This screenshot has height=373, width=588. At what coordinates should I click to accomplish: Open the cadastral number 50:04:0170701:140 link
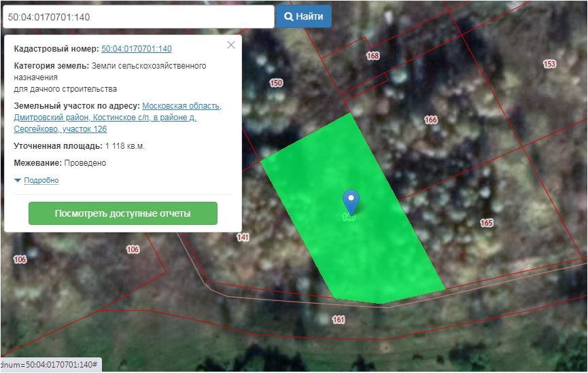click(x=136, y=49)
